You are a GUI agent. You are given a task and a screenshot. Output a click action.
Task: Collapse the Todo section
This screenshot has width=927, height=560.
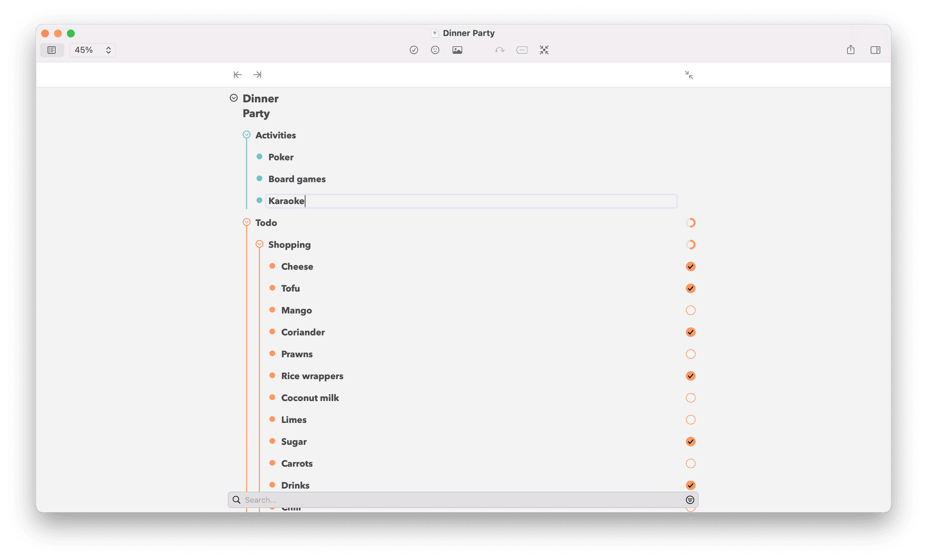(x=247, y=222)
